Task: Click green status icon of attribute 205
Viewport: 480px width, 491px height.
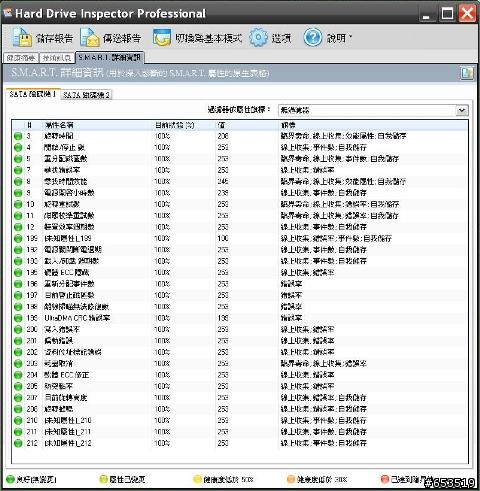Action: coord(18,386)
